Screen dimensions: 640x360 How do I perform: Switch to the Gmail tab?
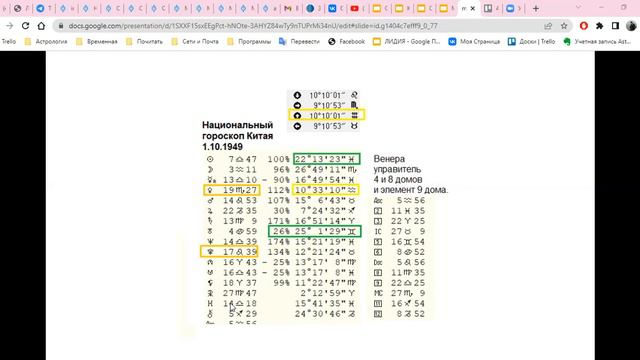click(x=291, y=8)
